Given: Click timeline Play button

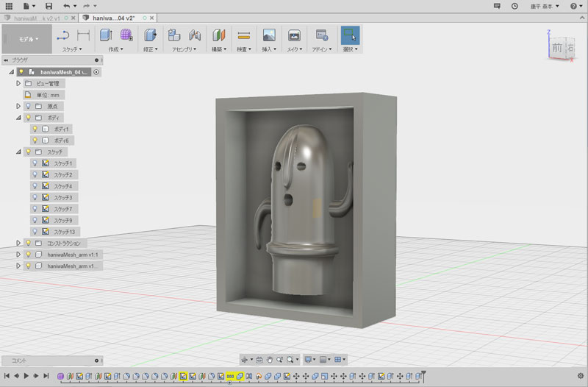Looking at the screenshot, I should pyautogui.click(x=26, y=376).
